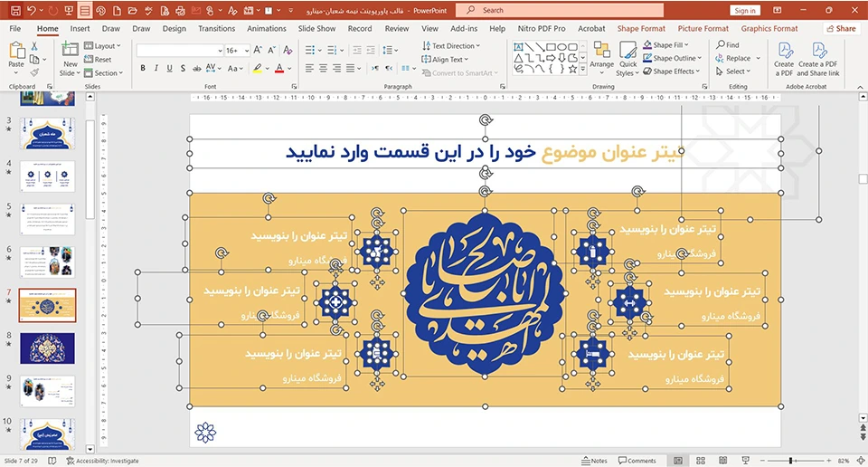Decrease font size with the smaller A
868x467 pixels.
[x=272, y=51]
